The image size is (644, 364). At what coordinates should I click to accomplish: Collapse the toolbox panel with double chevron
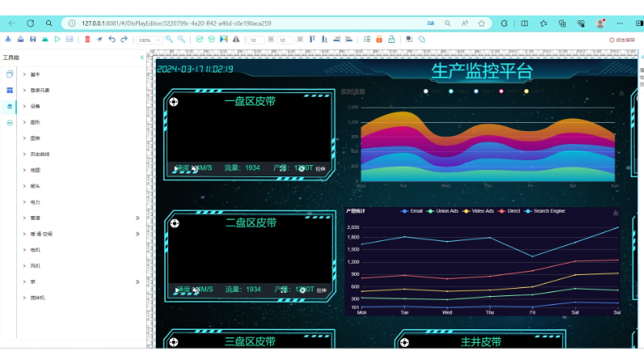click(x=142, y=57)
